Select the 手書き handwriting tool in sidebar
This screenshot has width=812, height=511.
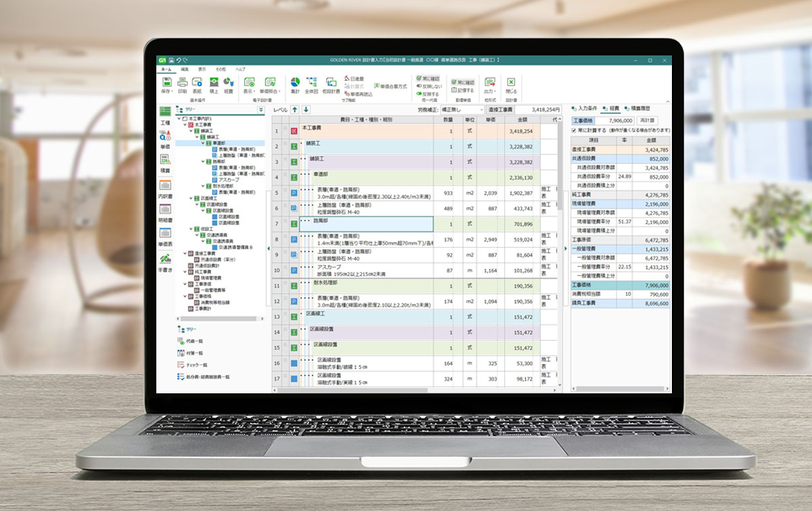click(x=165, y=260)
